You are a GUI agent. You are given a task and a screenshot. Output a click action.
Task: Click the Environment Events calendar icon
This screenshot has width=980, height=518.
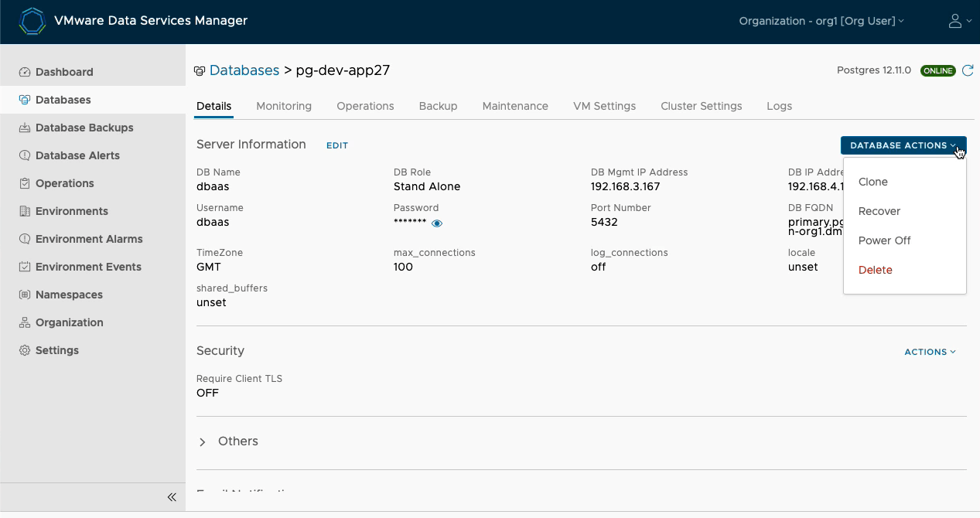coord(25,267)
